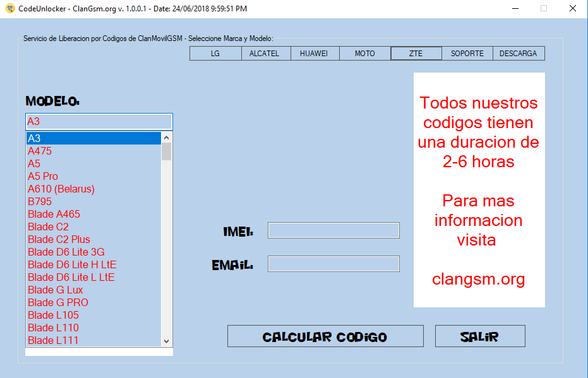This screenshot has width=588, height=378.
Task: Go to the DESCARGA tab
Action: [x=519, y=53]
